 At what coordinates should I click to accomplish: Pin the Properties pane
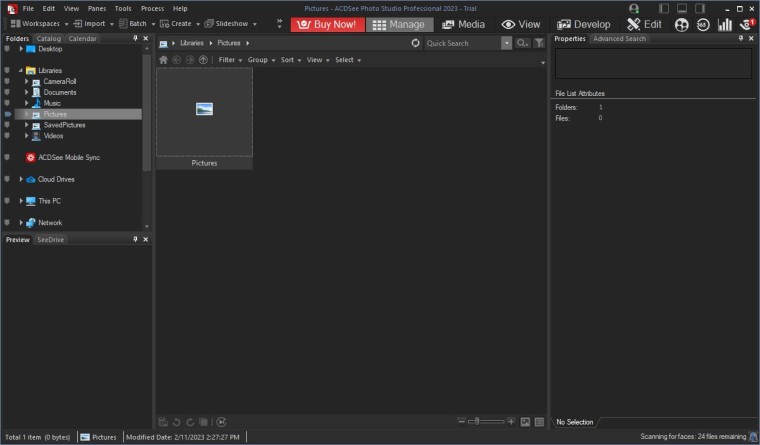click(x=741, y=38)
